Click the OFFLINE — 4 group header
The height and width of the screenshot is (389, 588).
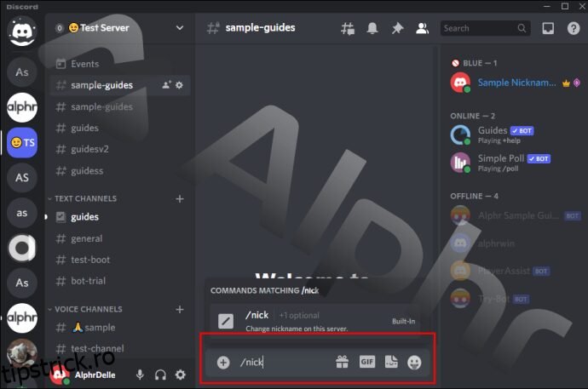pyautogui.click(x=474, y=196)
